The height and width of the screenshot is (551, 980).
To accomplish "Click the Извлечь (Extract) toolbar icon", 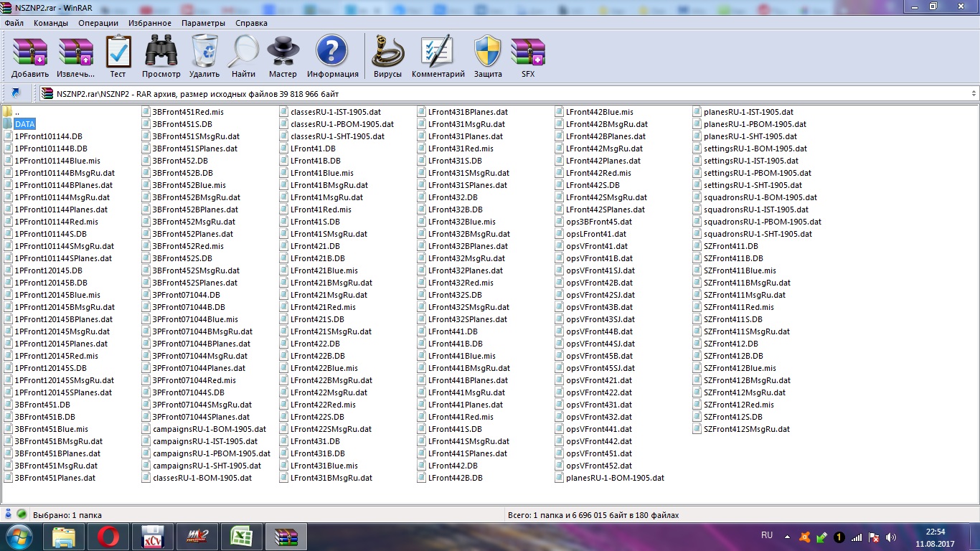I will (x=75, y=57).
